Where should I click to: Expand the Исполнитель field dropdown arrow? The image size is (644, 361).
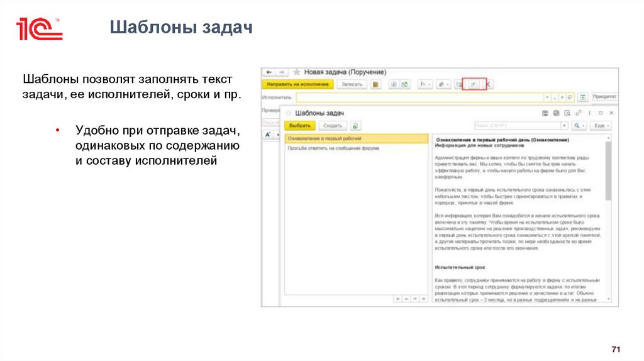click(x=547, y=97)
